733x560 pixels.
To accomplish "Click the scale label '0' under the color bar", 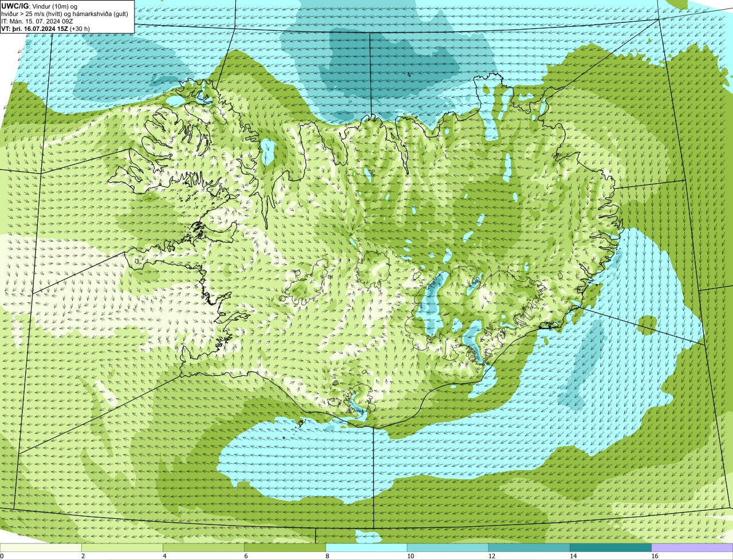I will [2, 556].
